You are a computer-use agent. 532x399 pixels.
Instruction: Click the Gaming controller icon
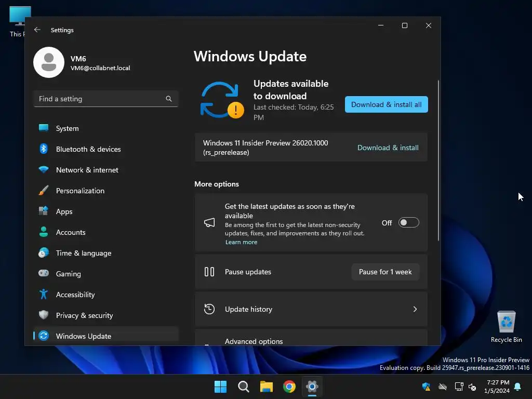(44, 273)
